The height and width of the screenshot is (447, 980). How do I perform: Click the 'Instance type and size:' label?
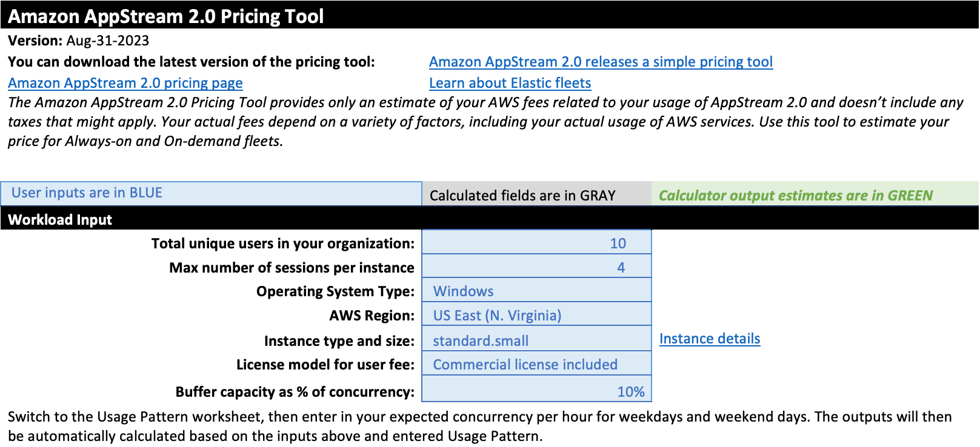click(339, 341)
